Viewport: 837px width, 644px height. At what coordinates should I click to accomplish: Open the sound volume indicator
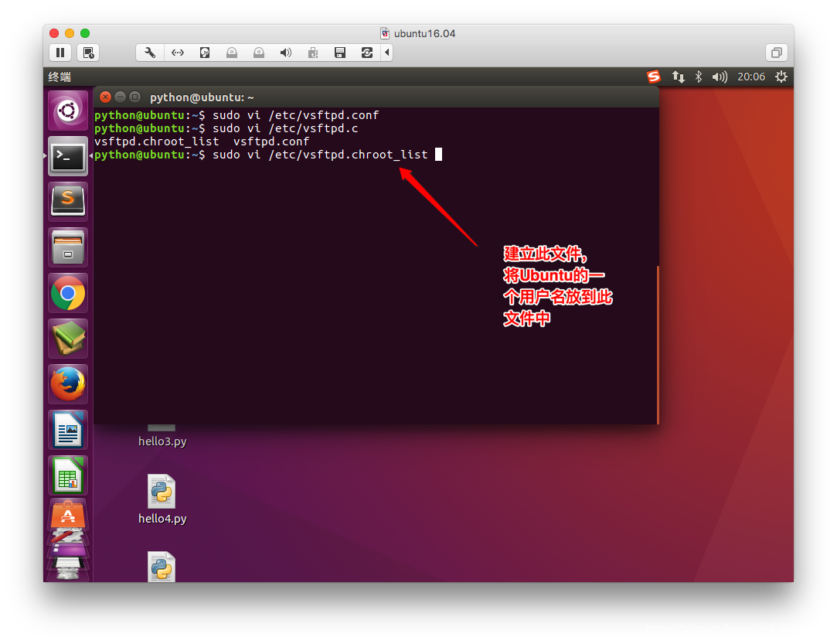coord(720,77)
